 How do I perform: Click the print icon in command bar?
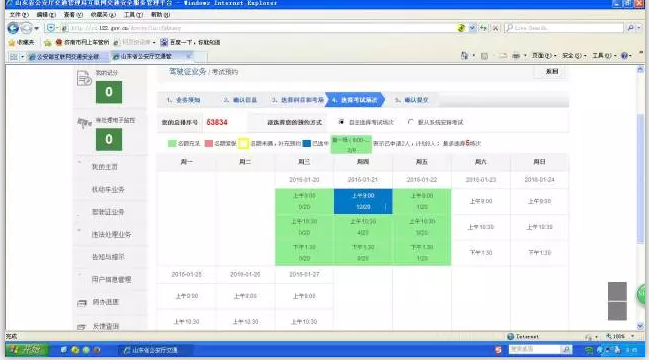pyautogui.click(x=516, y=55)
